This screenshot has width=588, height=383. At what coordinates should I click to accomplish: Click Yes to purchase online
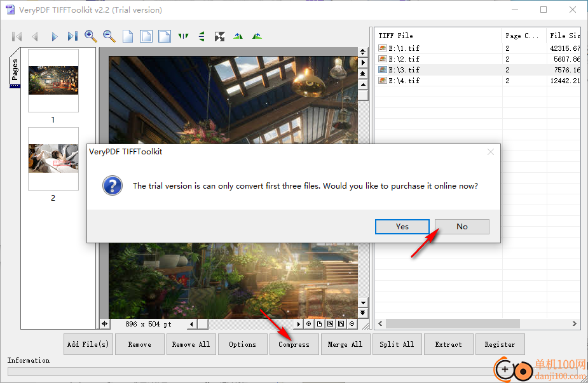click(402, 227)
